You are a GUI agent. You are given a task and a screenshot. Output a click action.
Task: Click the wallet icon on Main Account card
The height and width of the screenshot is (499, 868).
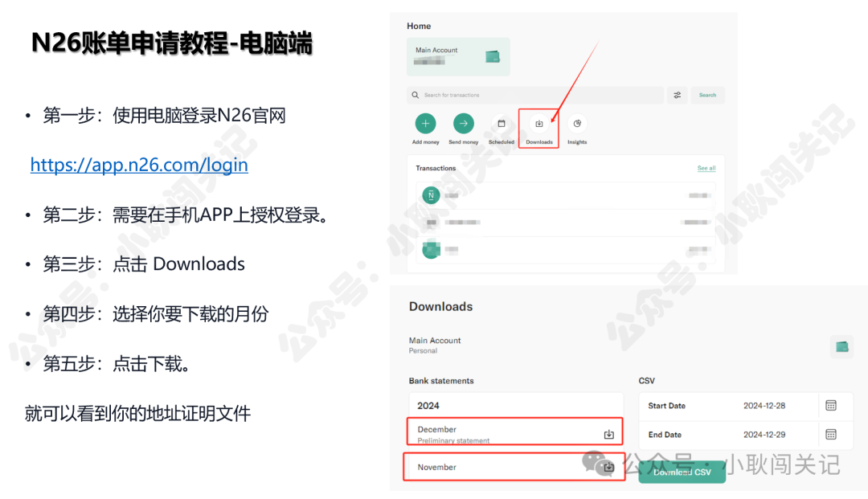tap(493, 56)
